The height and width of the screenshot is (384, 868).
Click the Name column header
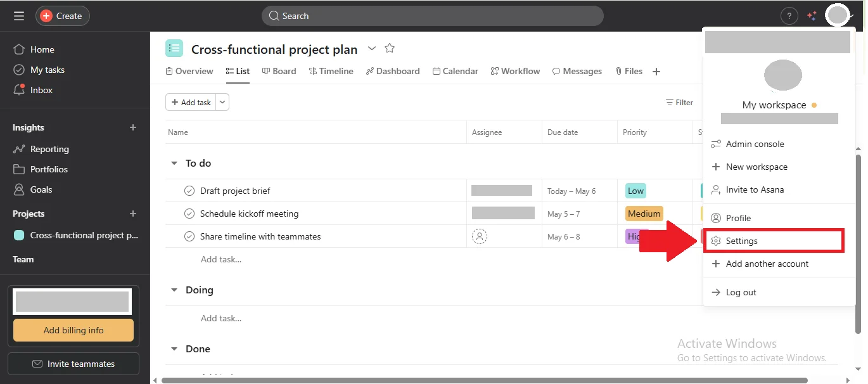(178, 132)
